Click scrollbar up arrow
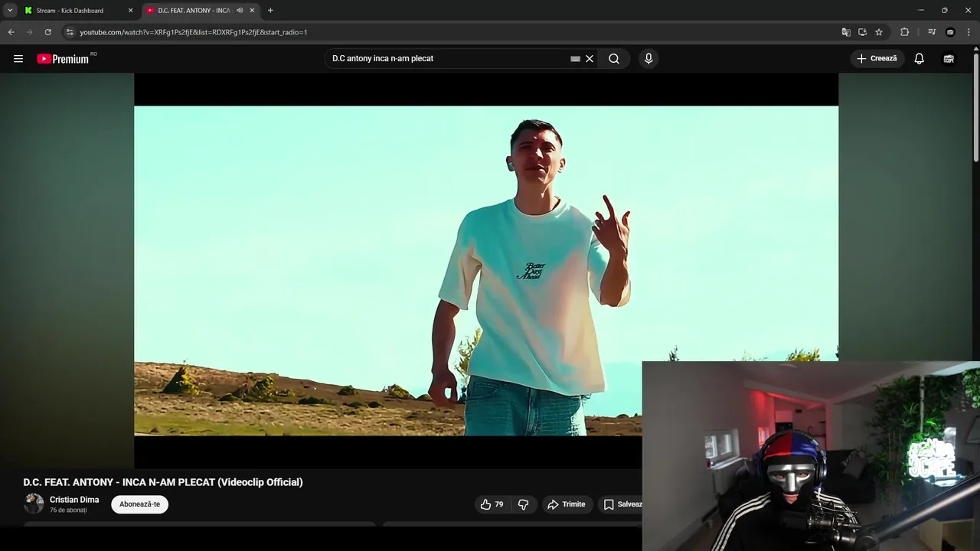The image size is (980, 551). point(975,48)
